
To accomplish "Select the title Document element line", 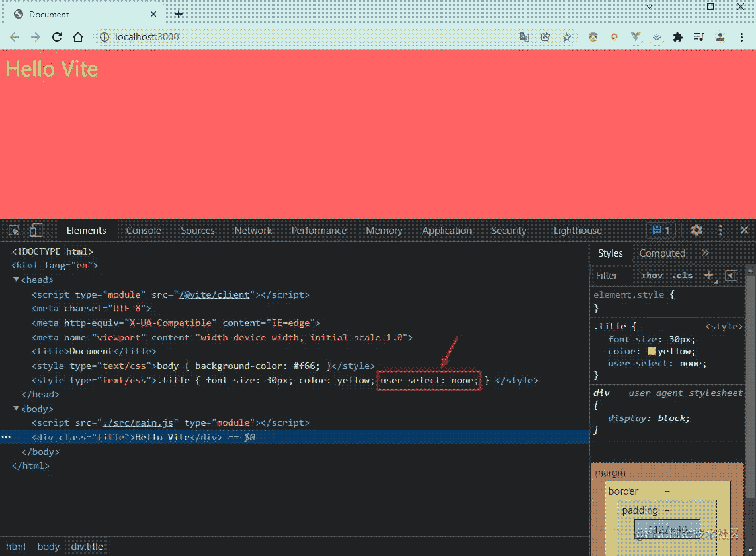I will (x=94, y=351).
